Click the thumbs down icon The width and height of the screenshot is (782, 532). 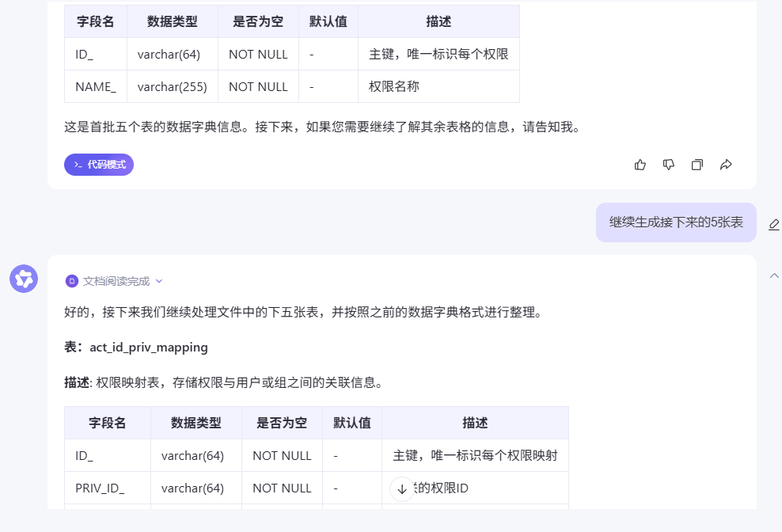(669, 165)
